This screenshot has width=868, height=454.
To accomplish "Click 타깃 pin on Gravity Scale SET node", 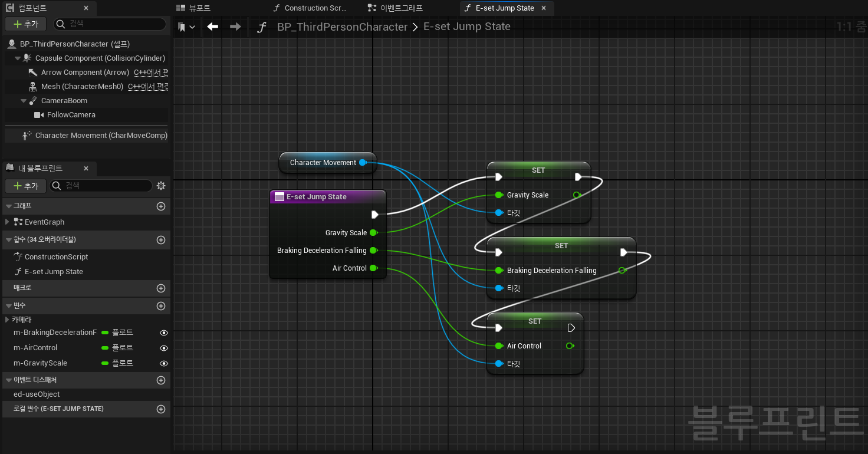I will (499, 212).
